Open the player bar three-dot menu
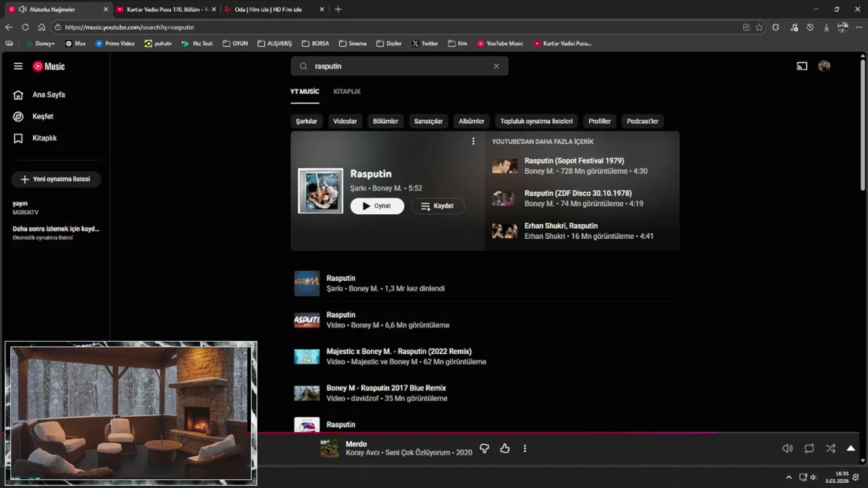The height and width of the screenshot is (488, 868). [524, 449]
